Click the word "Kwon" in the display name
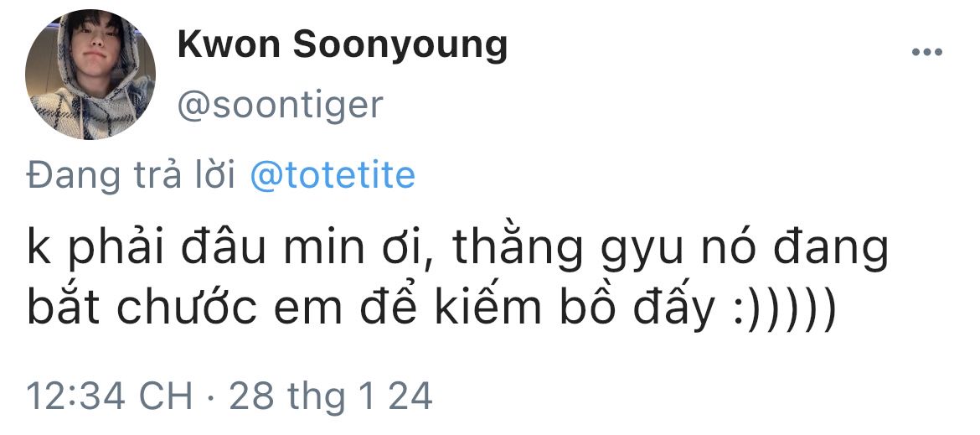 (x=220, y=44)
